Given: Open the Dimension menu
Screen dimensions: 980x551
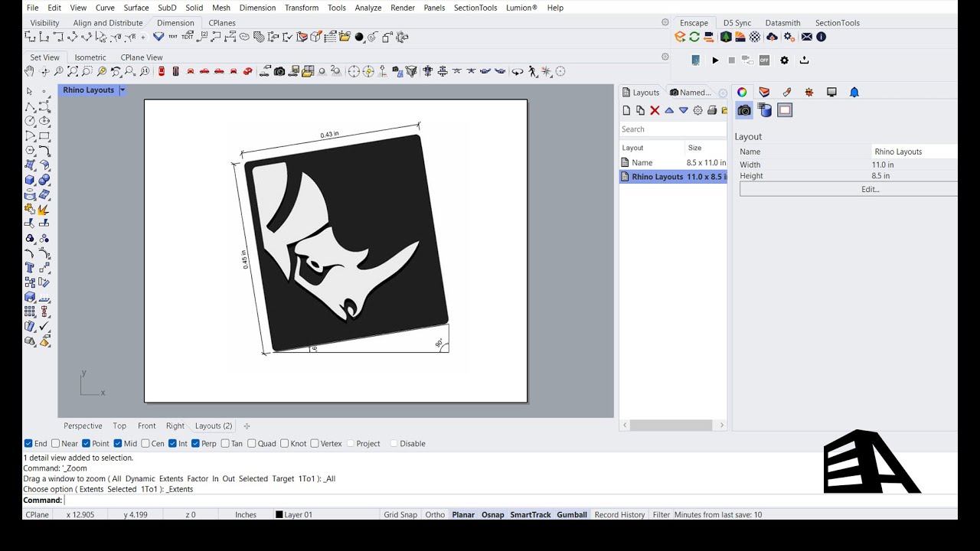Looking at the screenshot, I should click(257, 8).
